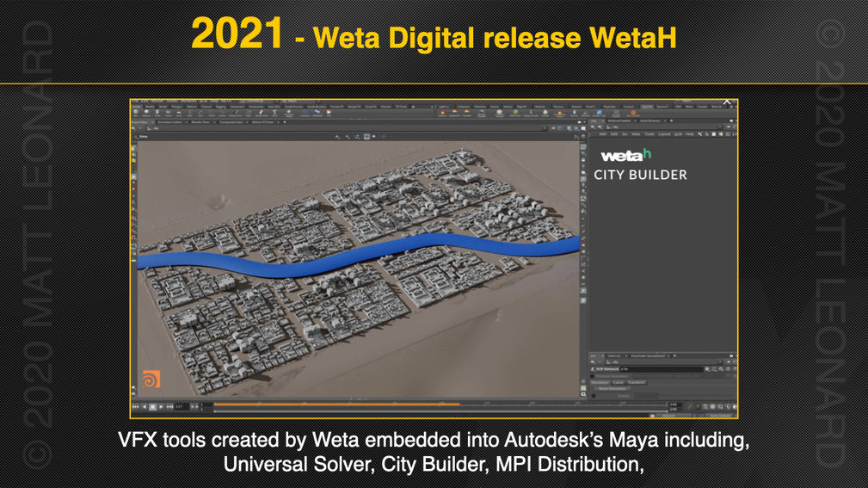Select the Torus shelf tool
The image size is (868, 488).
click(x=169, y=113)
